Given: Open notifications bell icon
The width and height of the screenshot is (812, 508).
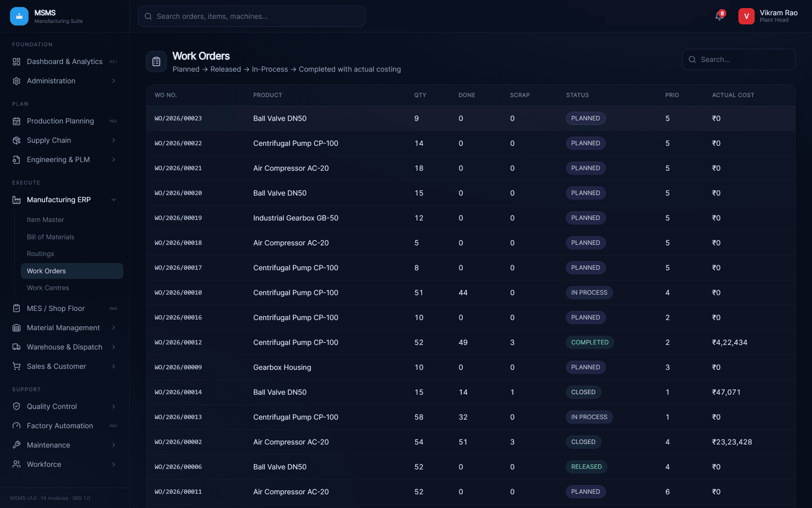Looking at the screenshot, I should (719, 16).
